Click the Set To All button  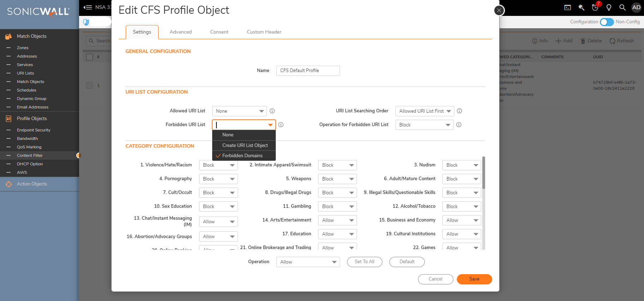pos(364,262)
